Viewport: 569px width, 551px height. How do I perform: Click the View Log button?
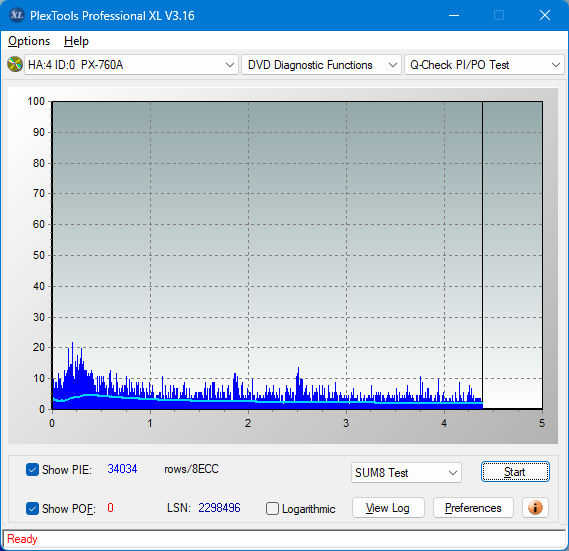point(388,507)
